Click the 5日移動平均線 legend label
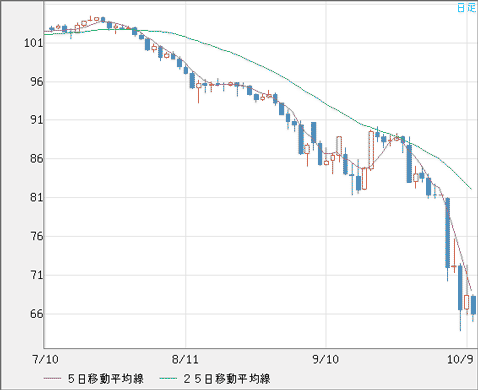 (106, 379)
